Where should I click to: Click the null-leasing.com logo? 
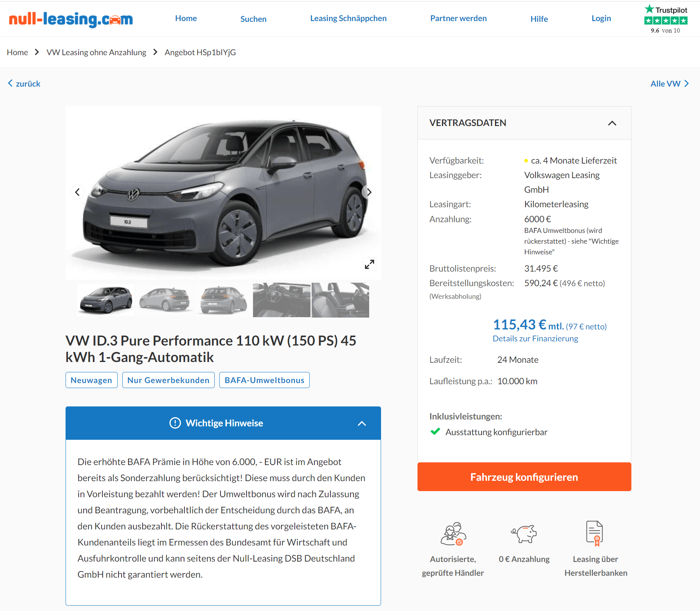point(71,19)
